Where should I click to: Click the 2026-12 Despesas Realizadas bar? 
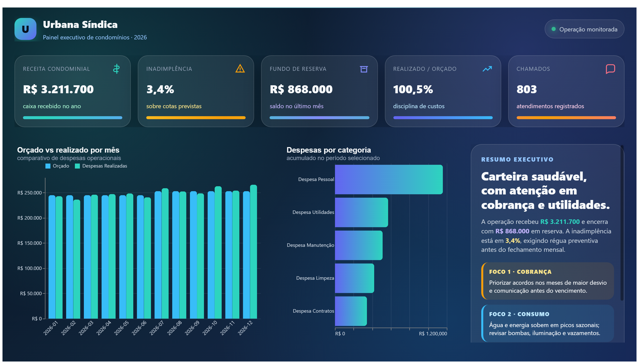click(x=253, y=252)
